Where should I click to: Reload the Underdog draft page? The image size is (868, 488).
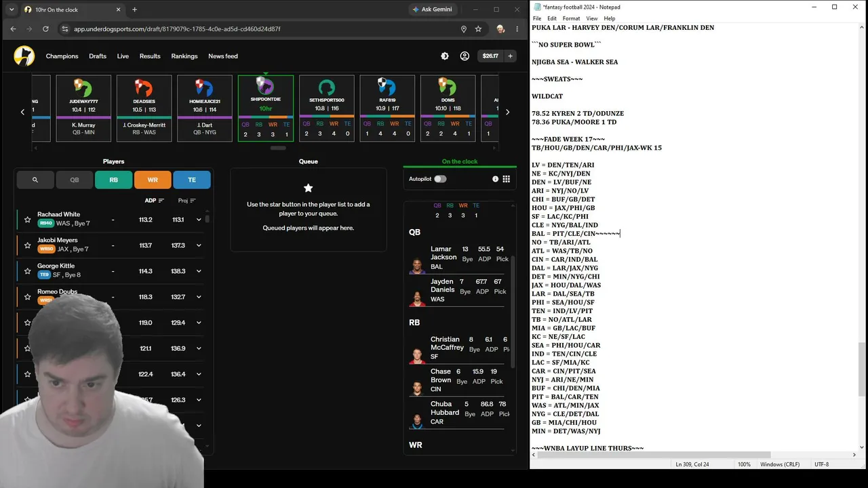(x=45, y=29)
